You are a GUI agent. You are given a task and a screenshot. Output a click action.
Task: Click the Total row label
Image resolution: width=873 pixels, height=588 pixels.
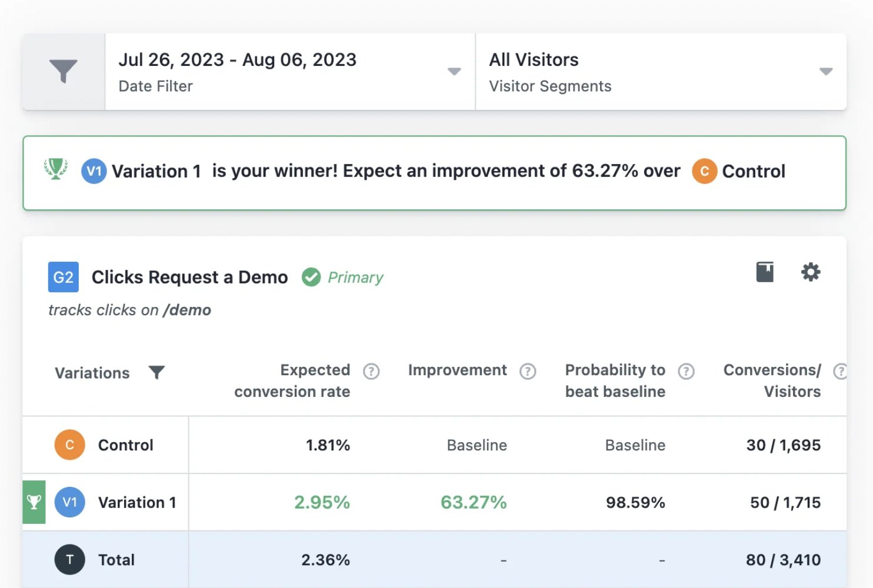point(116,560)
